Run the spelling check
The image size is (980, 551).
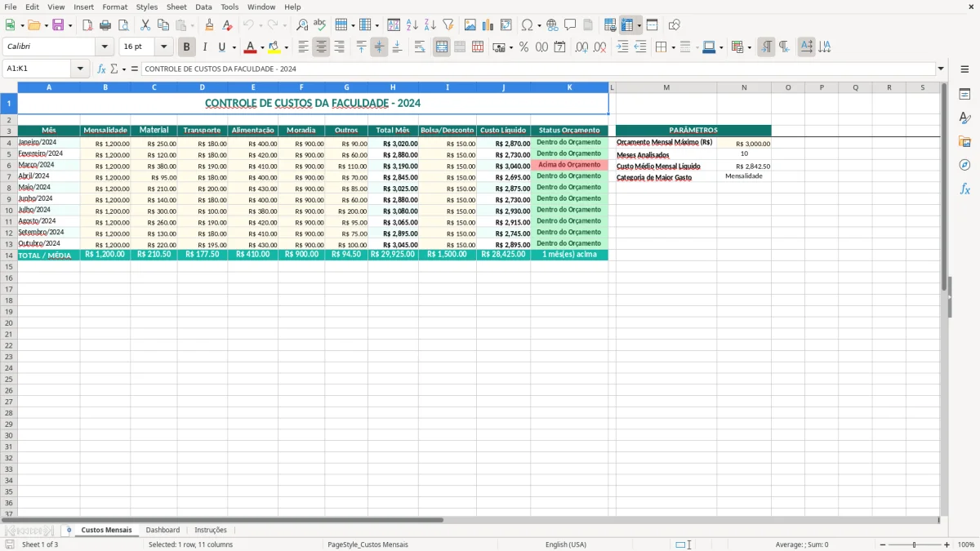[320, 25]
